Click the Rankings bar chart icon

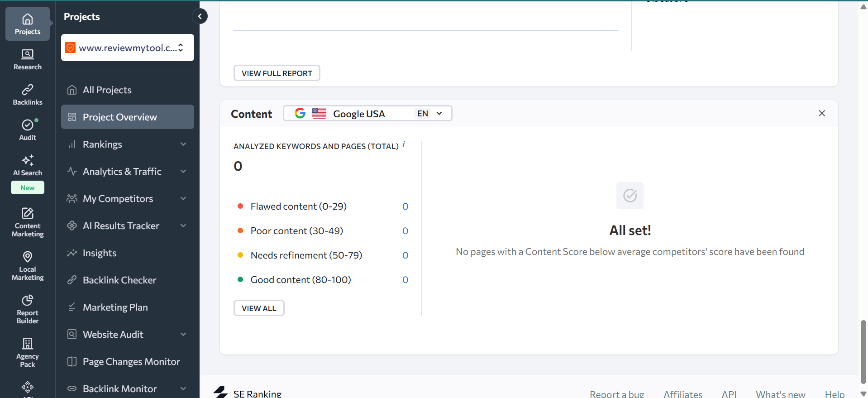coord(72,144)
